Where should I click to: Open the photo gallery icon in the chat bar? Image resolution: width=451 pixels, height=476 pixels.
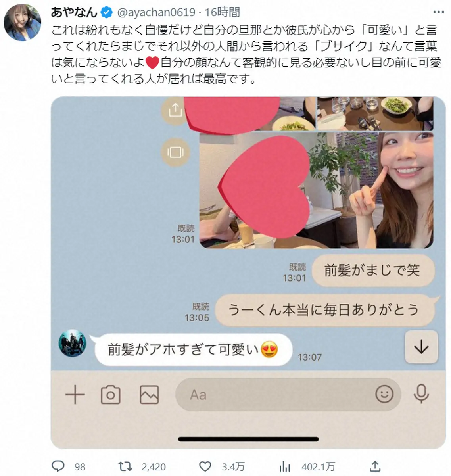[x=149, y=395]
